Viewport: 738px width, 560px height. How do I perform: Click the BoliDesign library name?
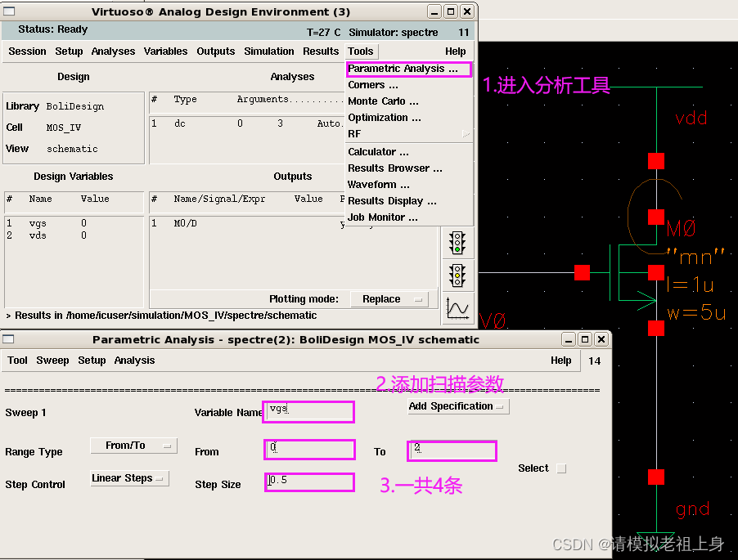74,107
